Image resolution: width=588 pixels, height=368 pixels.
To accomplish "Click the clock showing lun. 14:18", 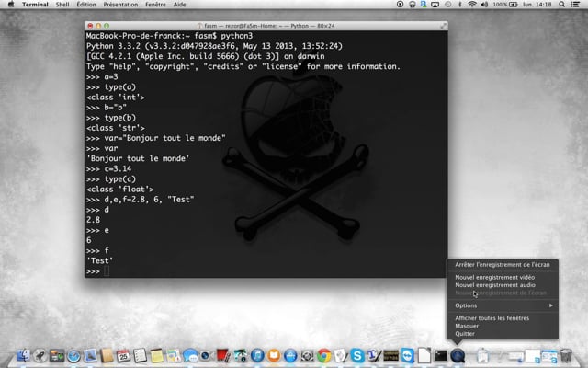I will (539, 4).
